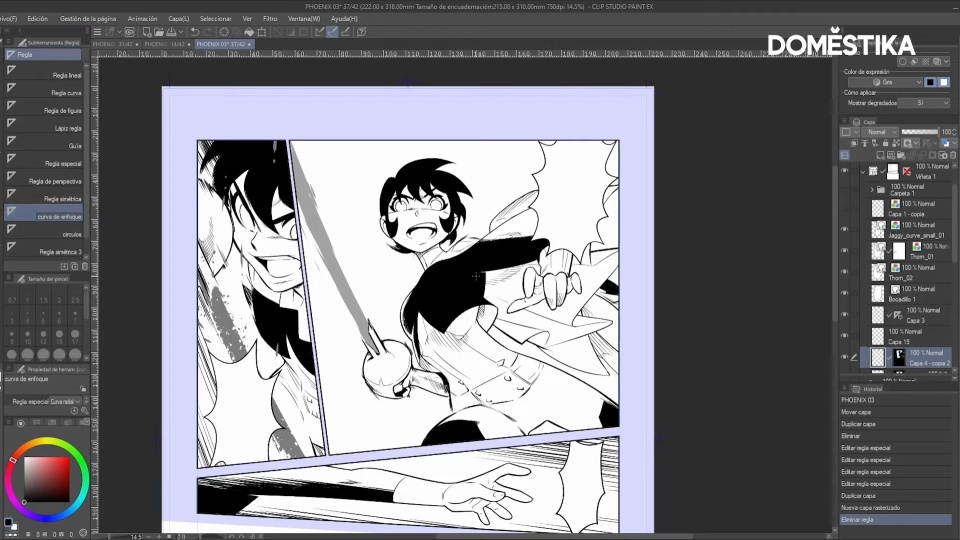Screen dimensions: 960x540
Task: Toggle Snap to grid icon
Action: click(345, 32)
